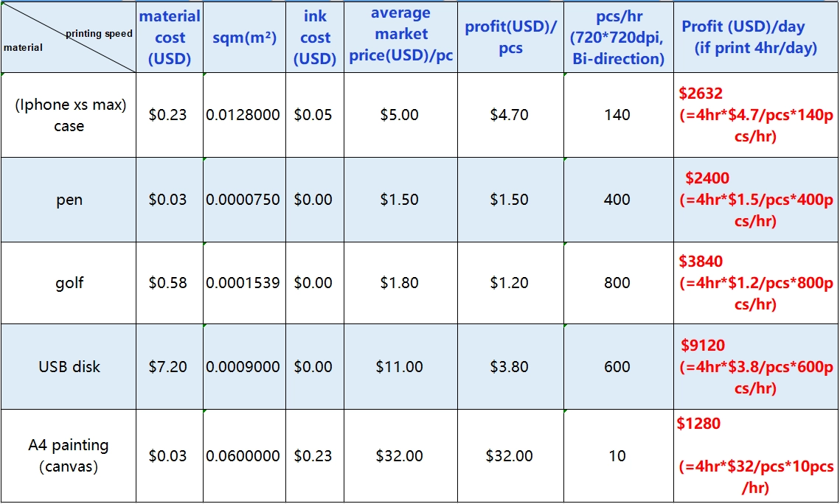Viewport: 840px width, 504px height.
Task: Select the 'pen' material cell
Action: tap(69, 200)
